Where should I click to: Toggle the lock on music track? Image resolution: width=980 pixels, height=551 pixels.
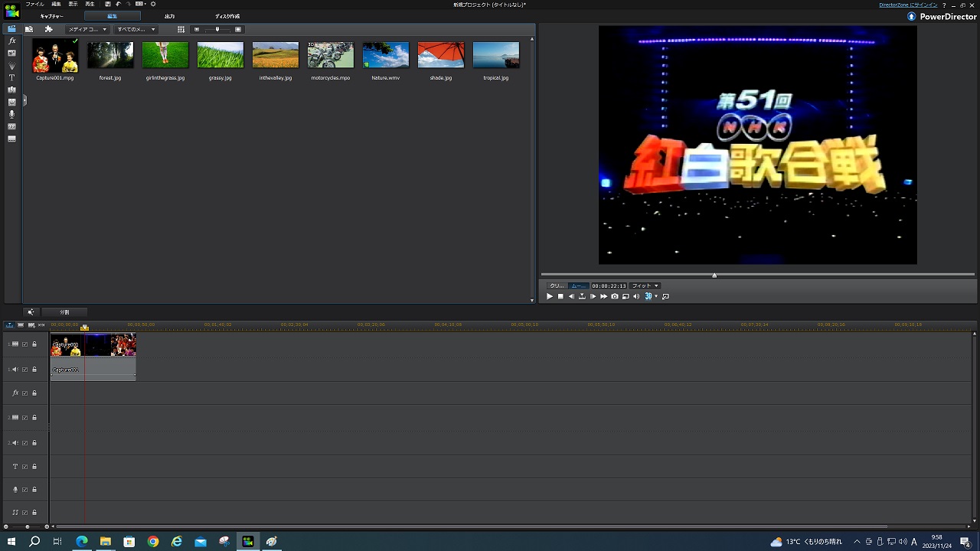pyautogui.click(x=34, y=513)
